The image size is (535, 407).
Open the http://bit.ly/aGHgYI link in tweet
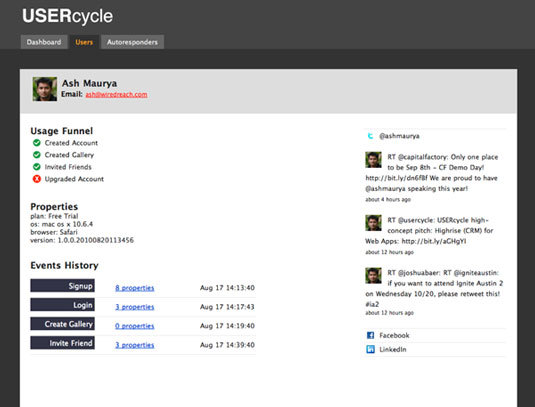coord(434,241)
